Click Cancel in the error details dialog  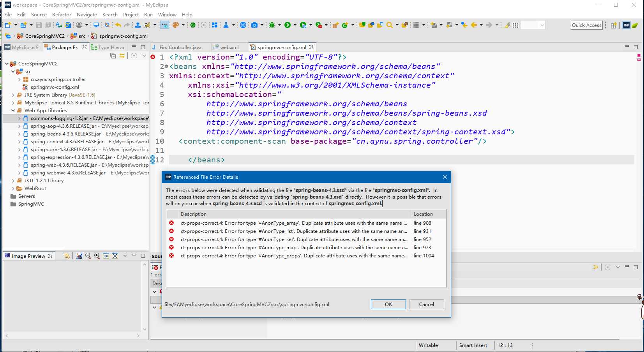pos(426,304)
